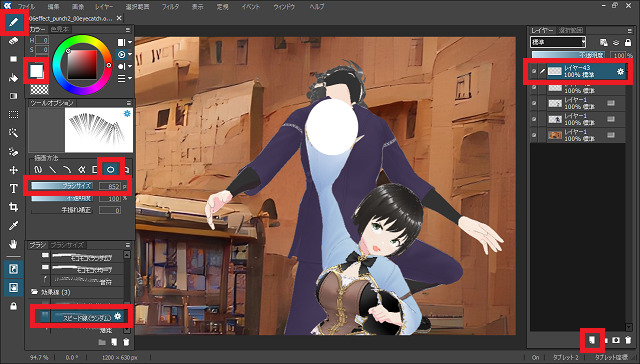The width and height of the screenshot is (640, 364).
Task: Choose the rectangle drawing mode
Action: [x=95, y=169]
